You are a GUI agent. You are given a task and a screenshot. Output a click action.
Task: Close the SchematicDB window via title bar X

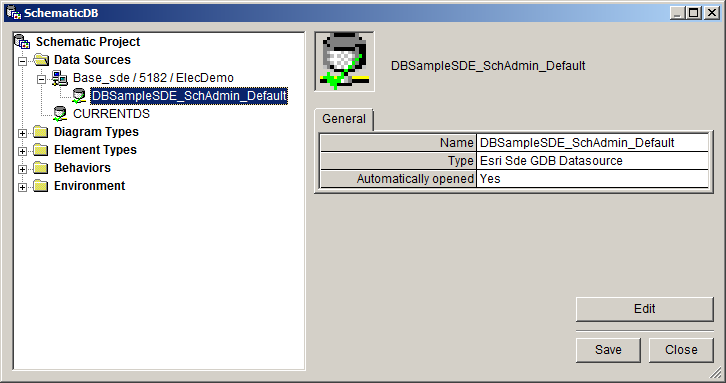[x=712, y=13]
